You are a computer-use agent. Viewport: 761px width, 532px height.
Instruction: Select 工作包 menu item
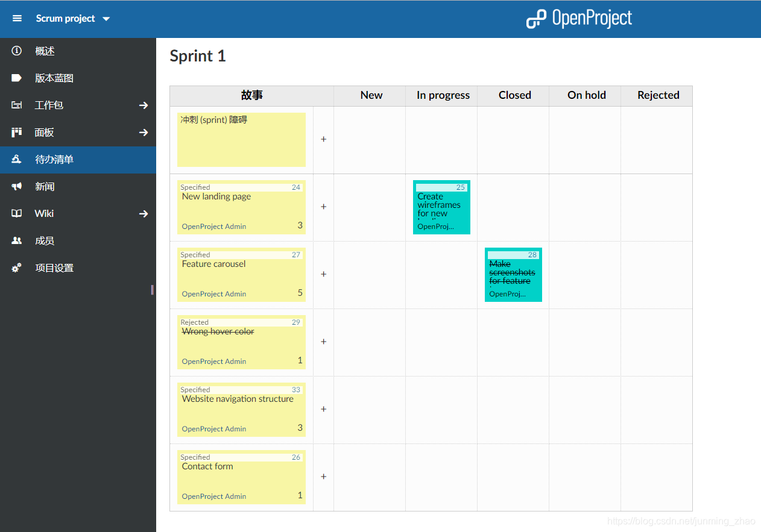65,105
